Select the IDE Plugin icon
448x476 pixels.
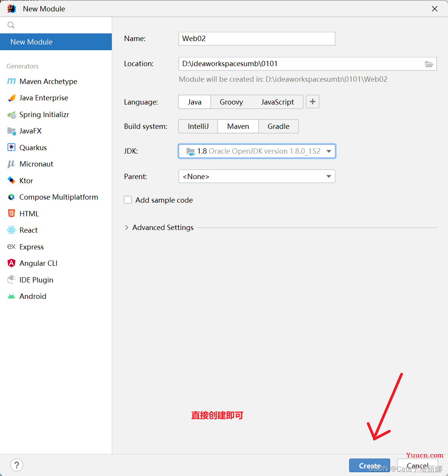click(x=11, y=280)
